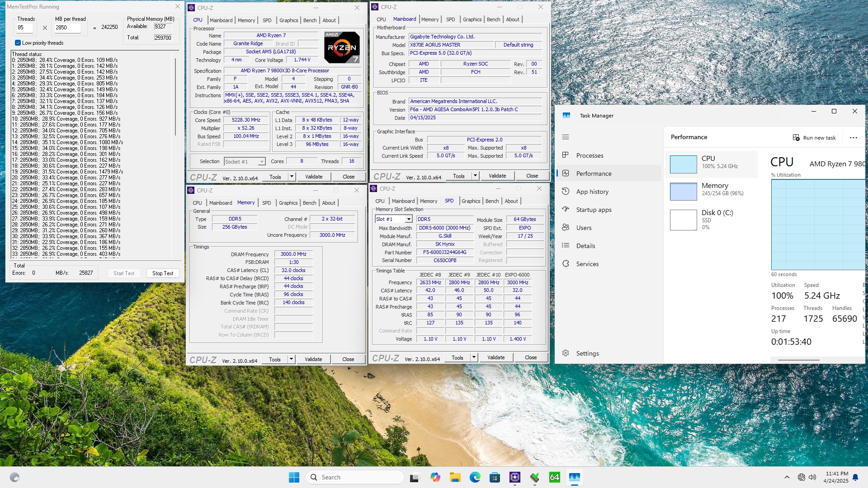868x488 pixels.
Task: Open network settings tray icon
Action: point(801,477)
